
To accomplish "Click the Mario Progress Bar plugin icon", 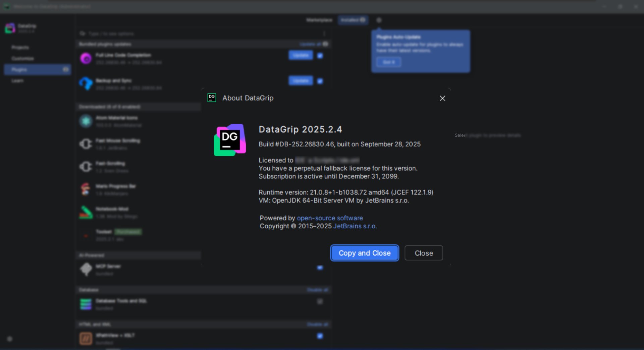I will [86, 189].
